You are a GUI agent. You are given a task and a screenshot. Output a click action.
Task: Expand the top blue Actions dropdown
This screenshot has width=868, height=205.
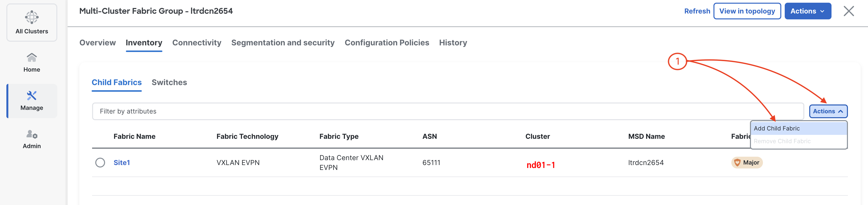coord(807,11)
